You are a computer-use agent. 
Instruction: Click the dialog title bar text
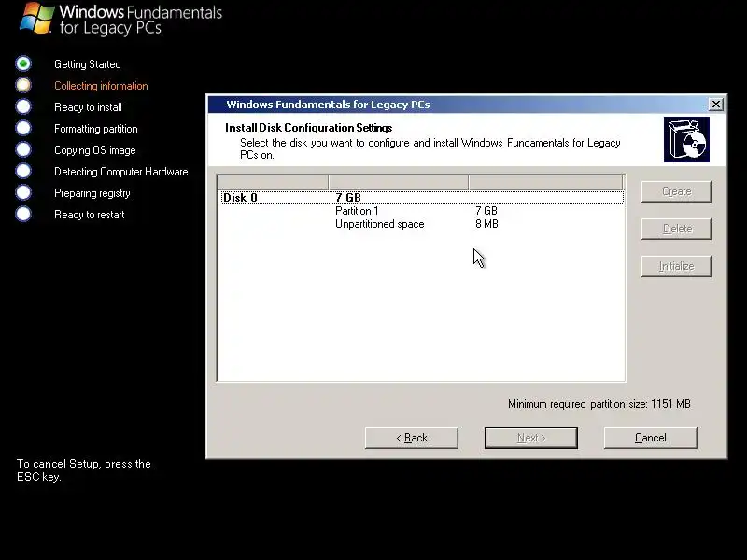[x=328, y=105]
